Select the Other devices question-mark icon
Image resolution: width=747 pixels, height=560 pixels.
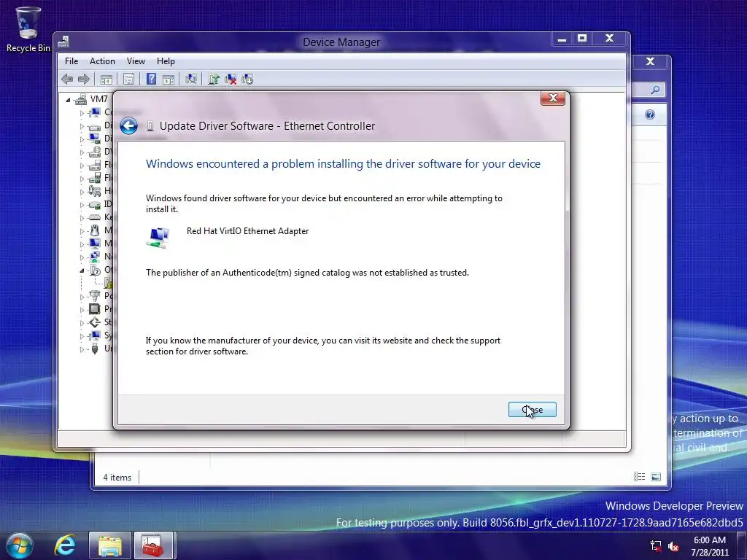click(95, 270)
